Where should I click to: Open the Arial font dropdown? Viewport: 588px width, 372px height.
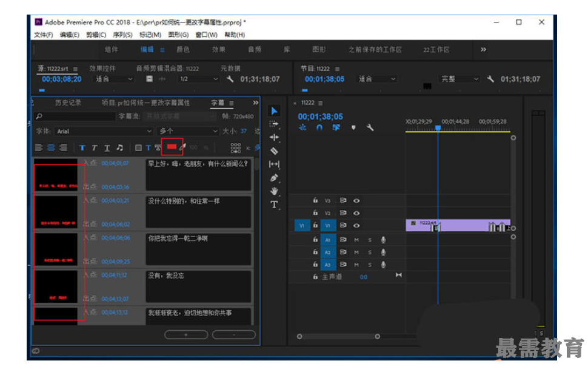point(104,131)
